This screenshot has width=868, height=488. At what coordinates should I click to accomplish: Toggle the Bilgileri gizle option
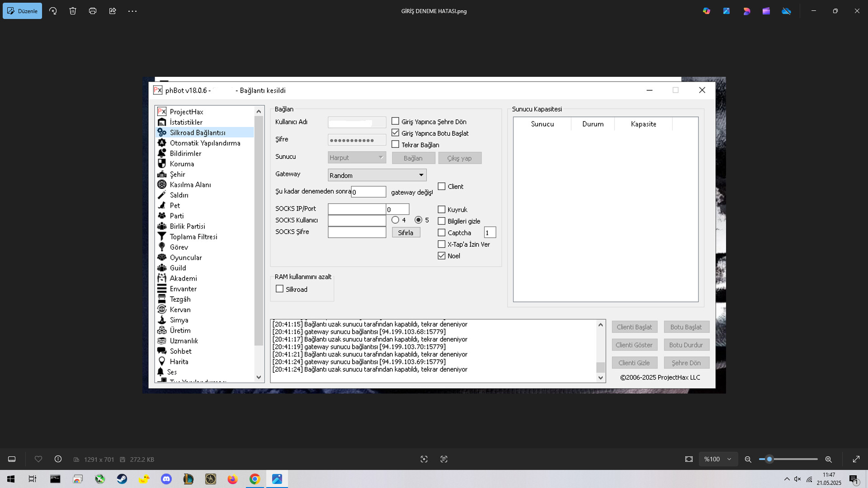click(442, 221)
